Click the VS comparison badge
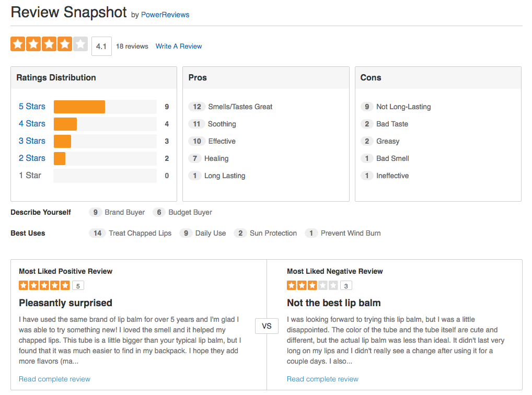Viewport: 532px width, 395px height. [267, 326]
